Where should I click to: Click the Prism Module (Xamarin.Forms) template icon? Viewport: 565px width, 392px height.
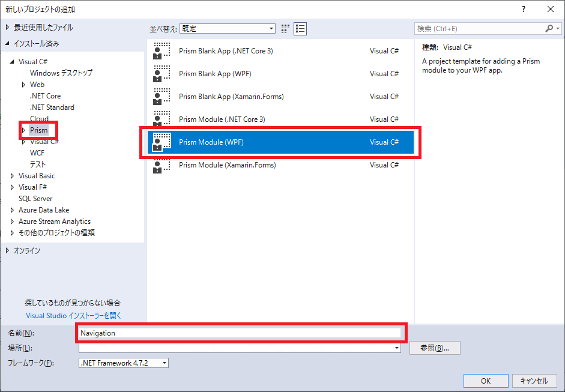162,165
